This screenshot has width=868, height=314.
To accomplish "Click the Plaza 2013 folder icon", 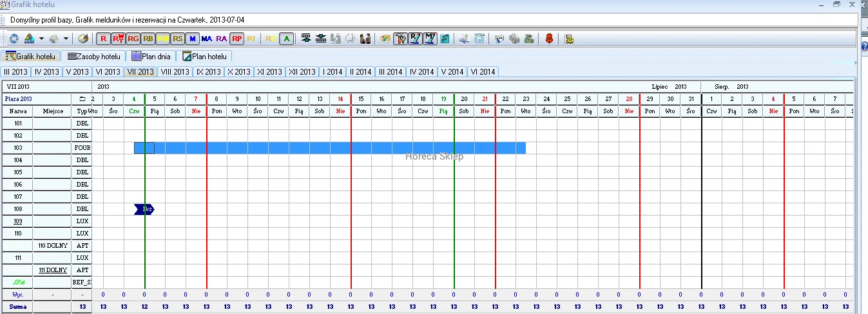I will point(82,99).
